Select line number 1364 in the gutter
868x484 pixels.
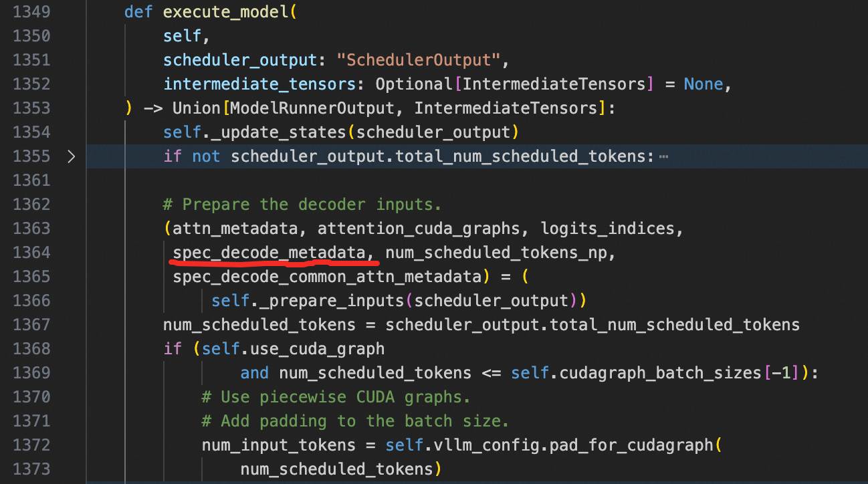tap(32, 253)
